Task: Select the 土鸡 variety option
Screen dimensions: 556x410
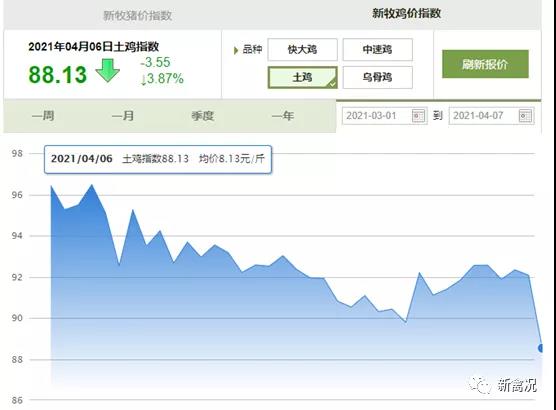Action: click(302, 77)
